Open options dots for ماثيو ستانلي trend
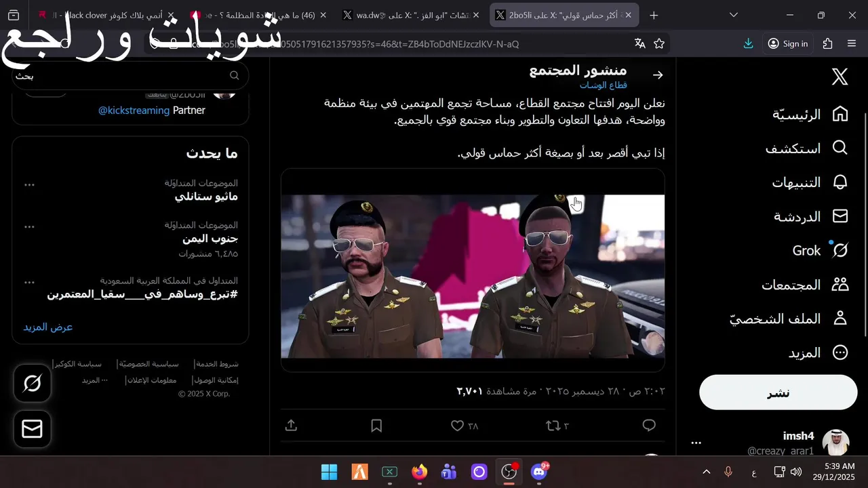Screen dimensions: 868x488 pos(29,184)
